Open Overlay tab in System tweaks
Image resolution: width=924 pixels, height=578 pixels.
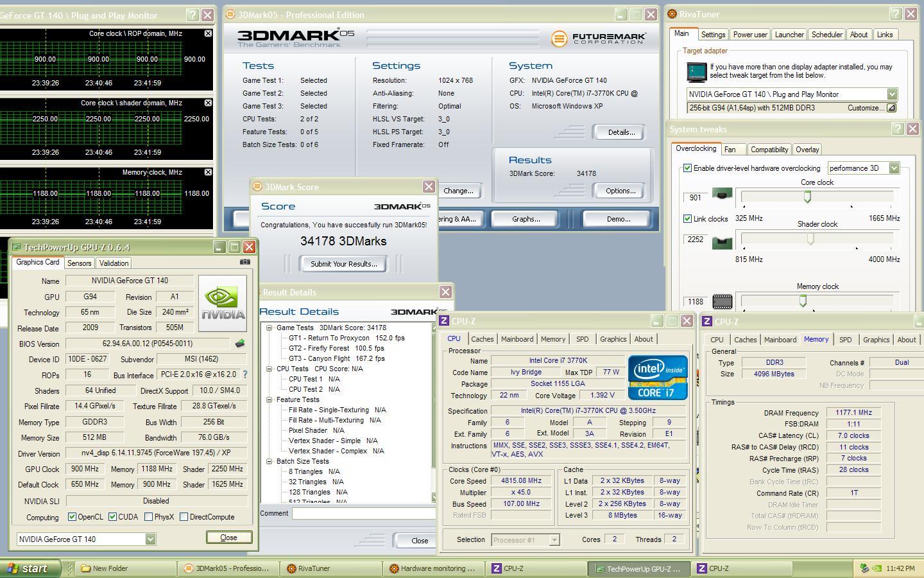[x=807, y=150]
